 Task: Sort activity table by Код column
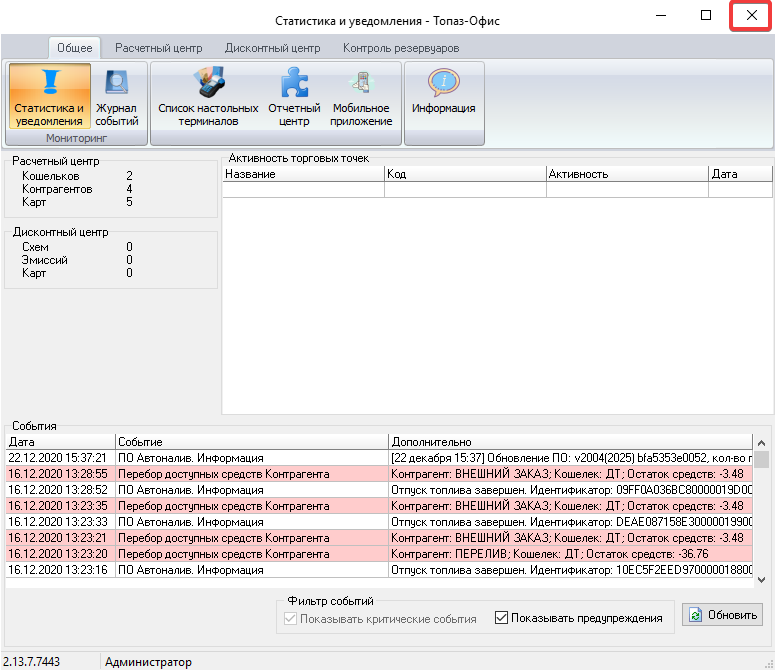[466, 174]
